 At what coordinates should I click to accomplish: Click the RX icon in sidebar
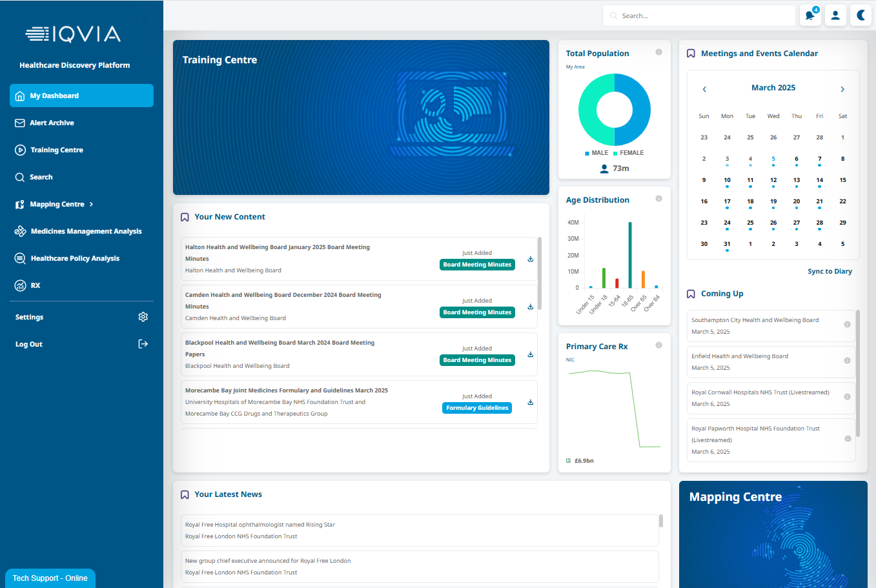[x=20, y=285]
